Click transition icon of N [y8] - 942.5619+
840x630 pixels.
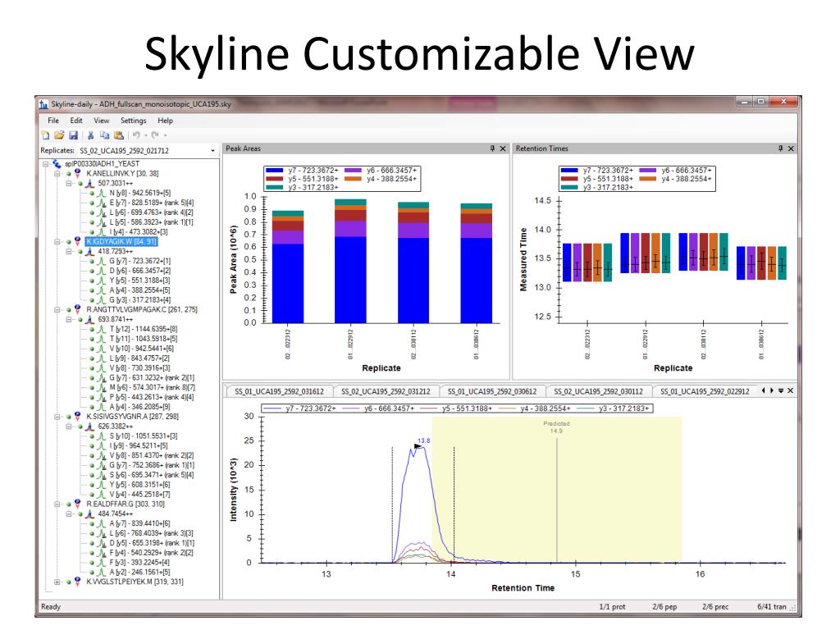click(101, 193)
